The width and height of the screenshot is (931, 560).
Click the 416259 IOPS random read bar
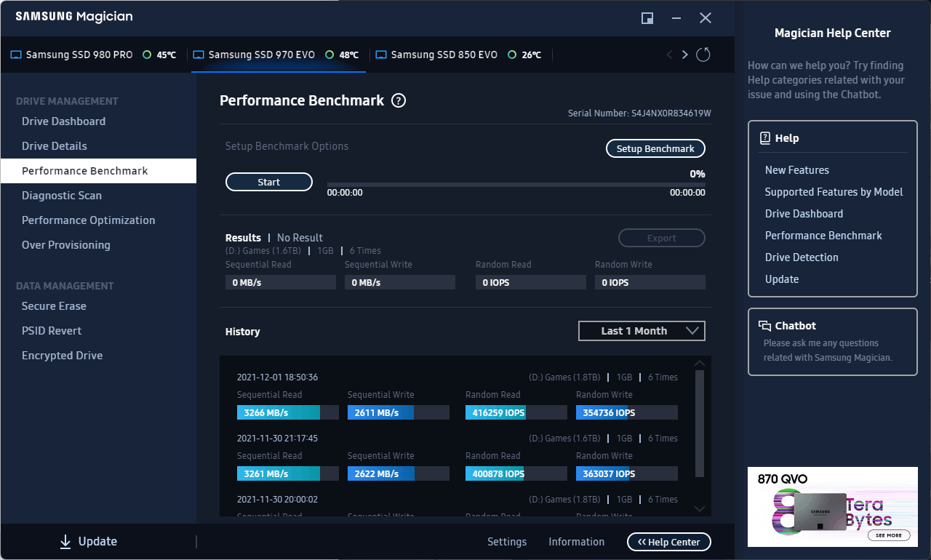coord(516,412)
